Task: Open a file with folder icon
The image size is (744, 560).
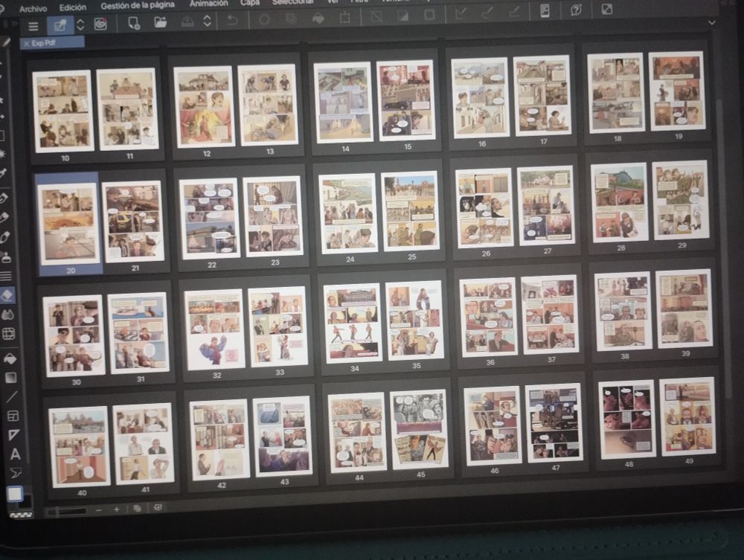Action: (x=161, y=22)
